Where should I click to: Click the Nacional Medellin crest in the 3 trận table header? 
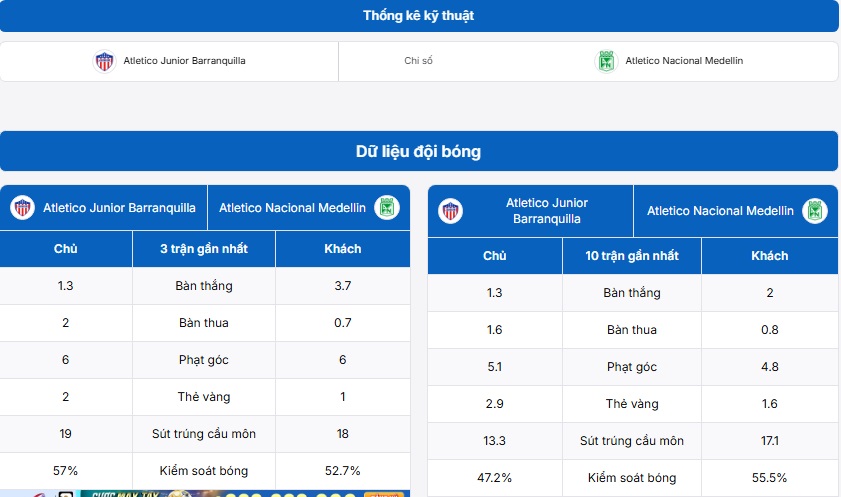[x=387, y=207]
